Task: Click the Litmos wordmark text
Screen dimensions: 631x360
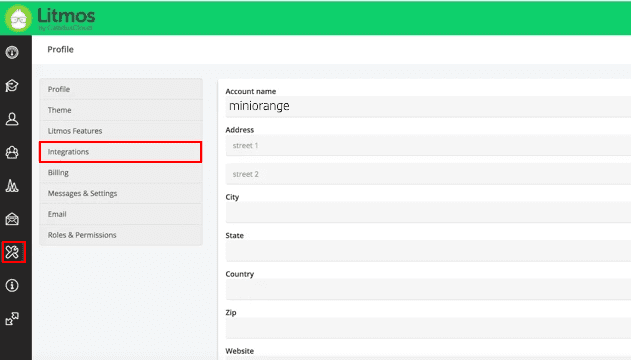Action: [66, 16]
